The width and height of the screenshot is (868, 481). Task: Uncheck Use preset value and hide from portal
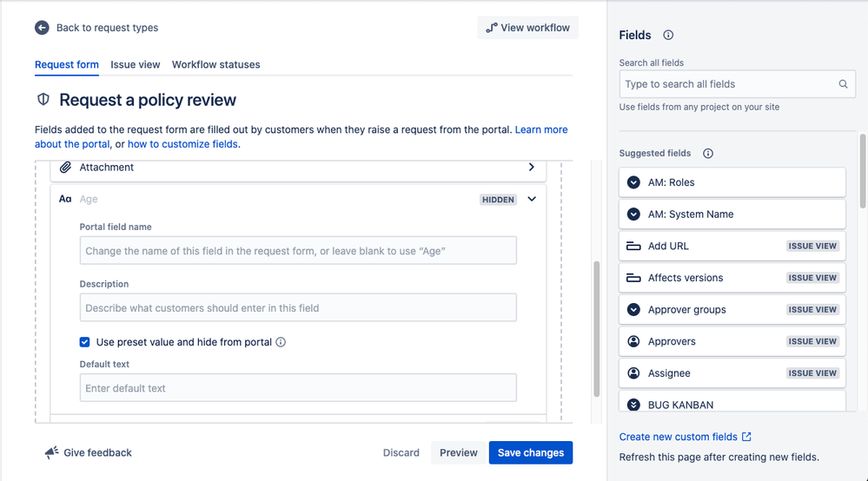click(x=84, y=342)
